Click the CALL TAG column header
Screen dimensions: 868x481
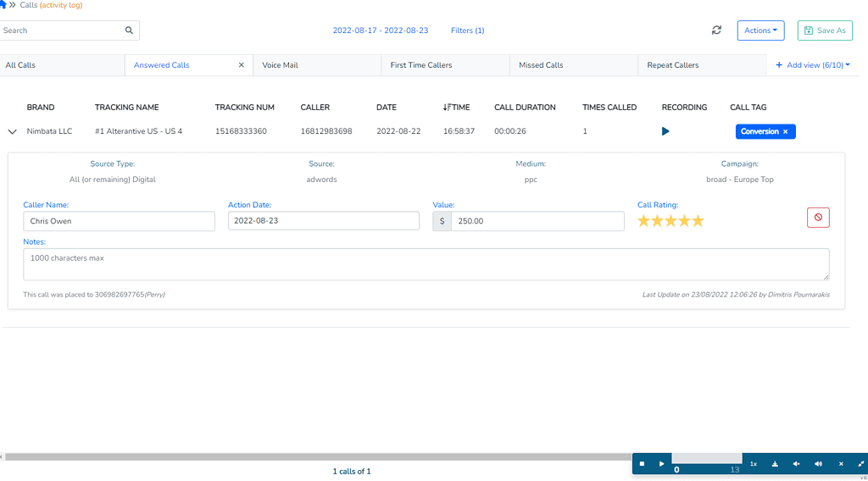point(748,108)
